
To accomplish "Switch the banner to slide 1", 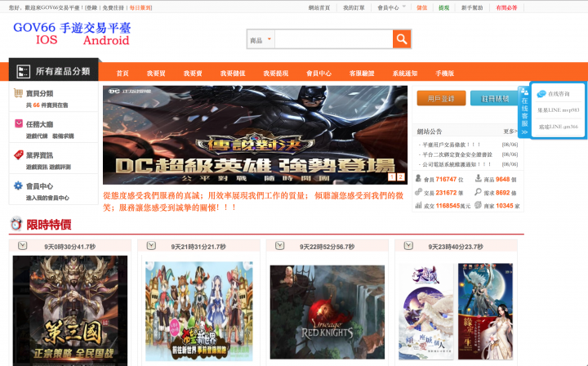I will (x=392, y=177).
